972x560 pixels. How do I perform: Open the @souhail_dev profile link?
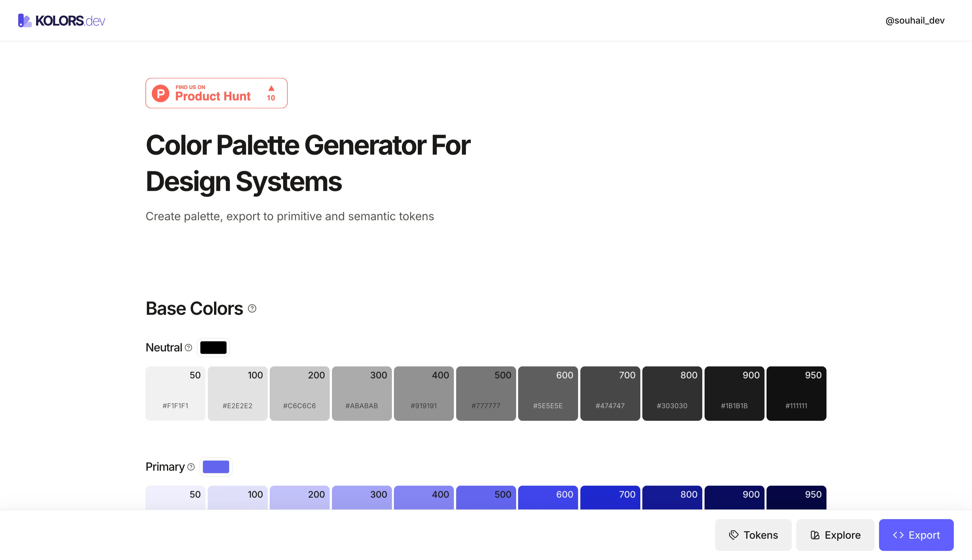[915, 20]
